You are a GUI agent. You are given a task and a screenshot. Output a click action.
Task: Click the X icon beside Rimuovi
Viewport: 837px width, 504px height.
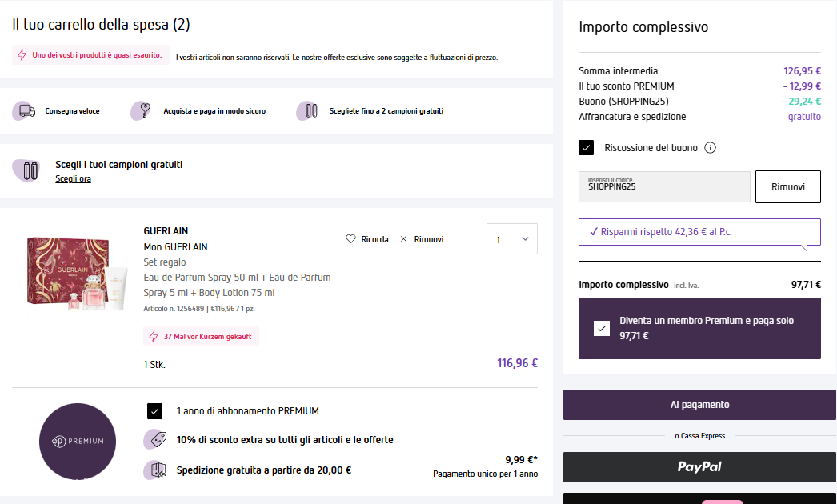click(x=403, y=239)
